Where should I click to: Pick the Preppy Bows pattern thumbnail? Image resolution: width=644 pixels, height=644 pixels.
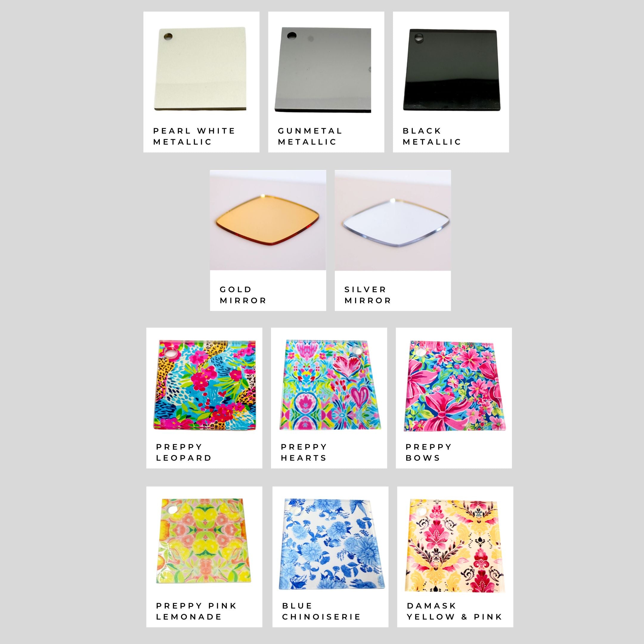pyautogui.click(x=454, y=386)
